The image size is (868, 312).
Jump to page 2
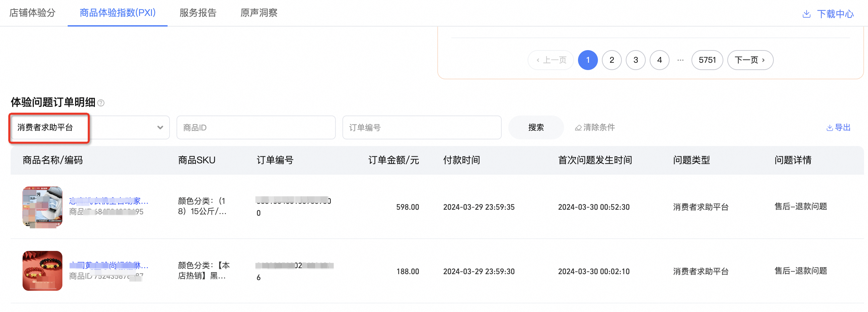coord(612,60)
